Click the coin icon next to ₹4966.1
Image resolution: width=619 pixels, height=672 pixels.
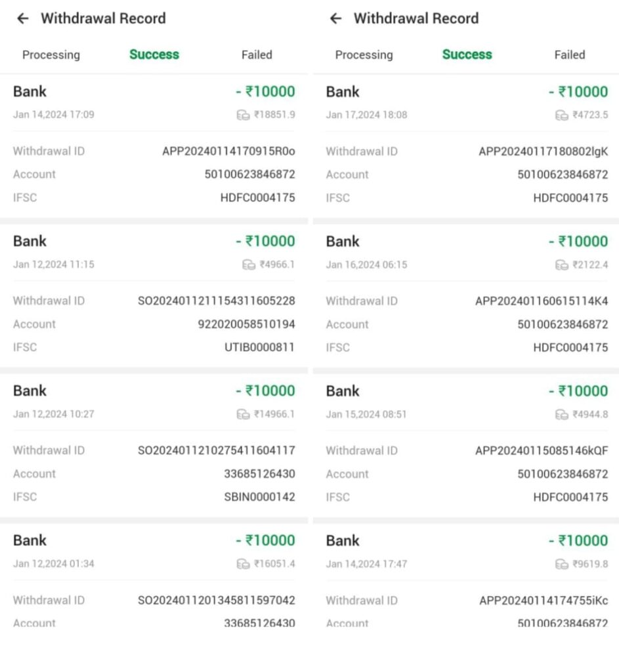[x=248, y=264]
